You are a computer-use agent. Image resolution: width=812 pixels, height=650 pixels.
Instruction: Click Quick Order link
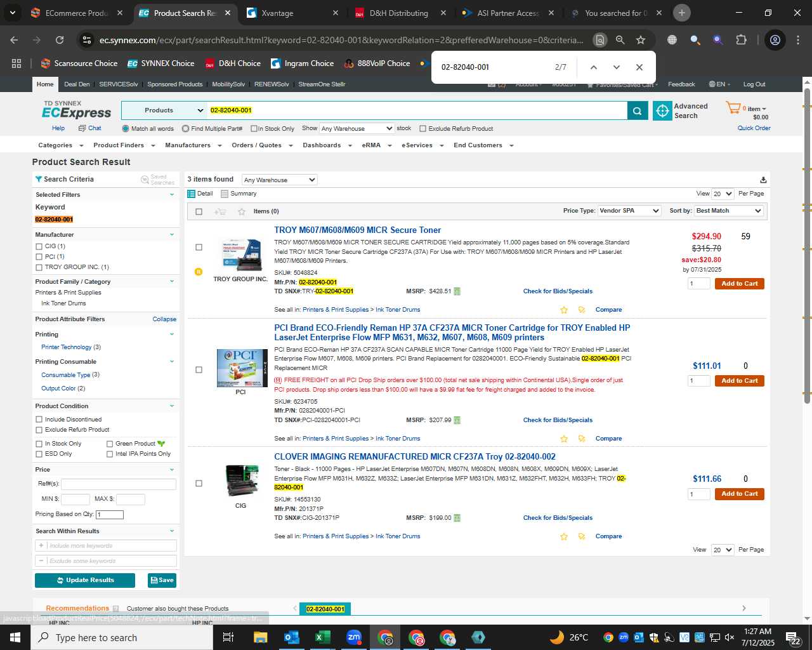click(x=754, y=128)
